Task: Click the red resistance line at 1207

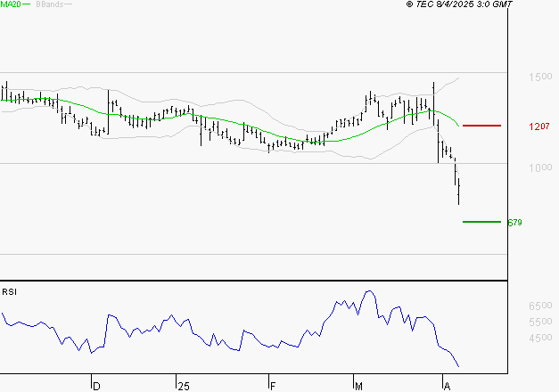Action: pos(481,127)
